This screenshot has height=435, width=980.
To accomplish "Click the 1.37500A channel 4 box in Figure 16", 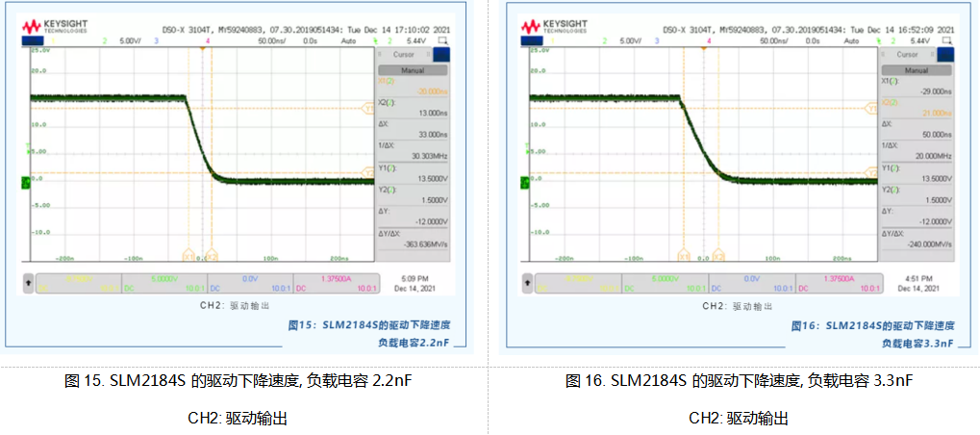I will pyautogui.click(x=840, y=283).
